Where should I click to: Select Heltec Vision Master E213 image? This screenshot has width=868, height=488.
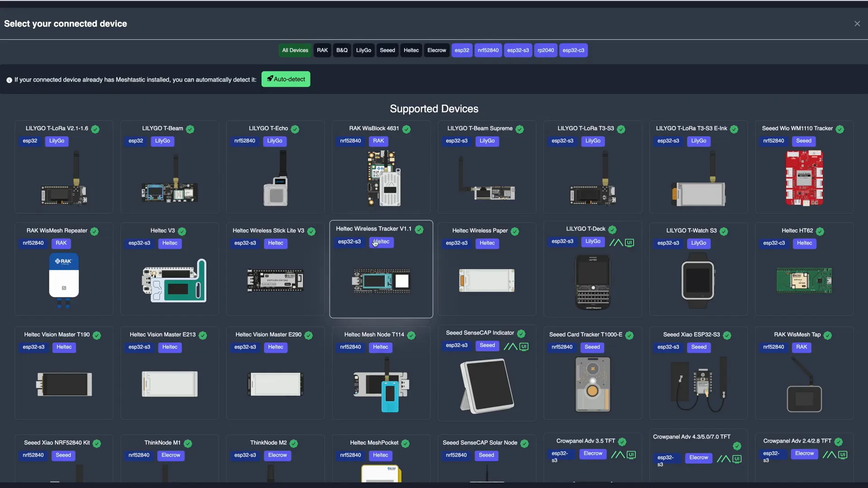(x=170, y=384)
